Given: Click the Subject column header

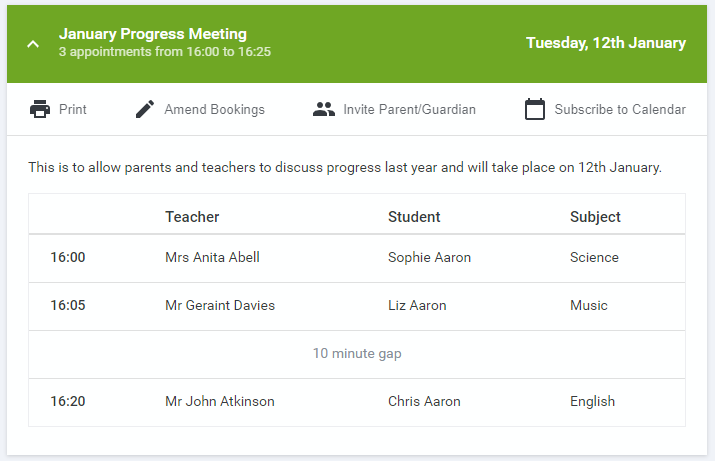Looking at the screenshot, I should point(595,217).
